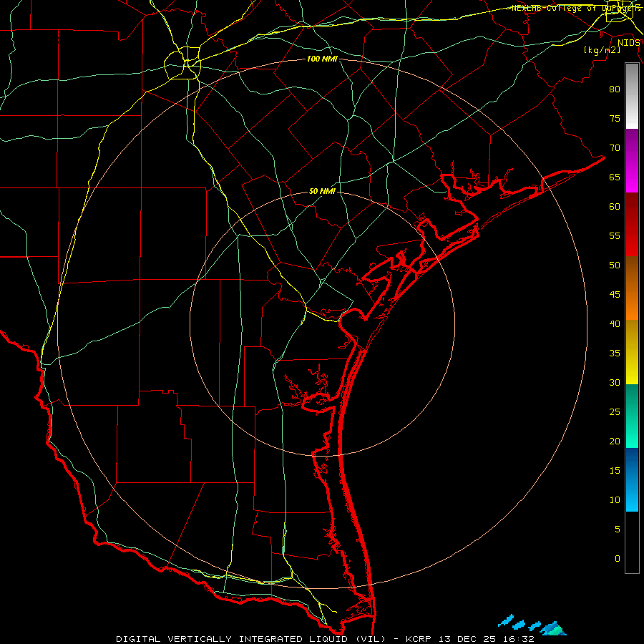The image size is (644, 644).
Task: Click the scale value 25
Action: pyautogui.click(x=615, y=412)
